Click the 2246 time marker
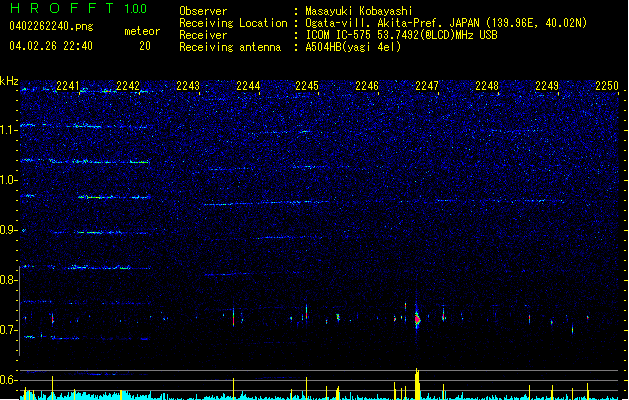 click(367, 86)
